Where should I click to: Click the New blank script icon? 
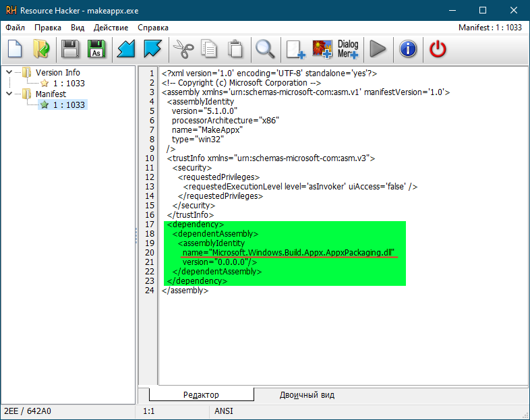tap(15, 49)
